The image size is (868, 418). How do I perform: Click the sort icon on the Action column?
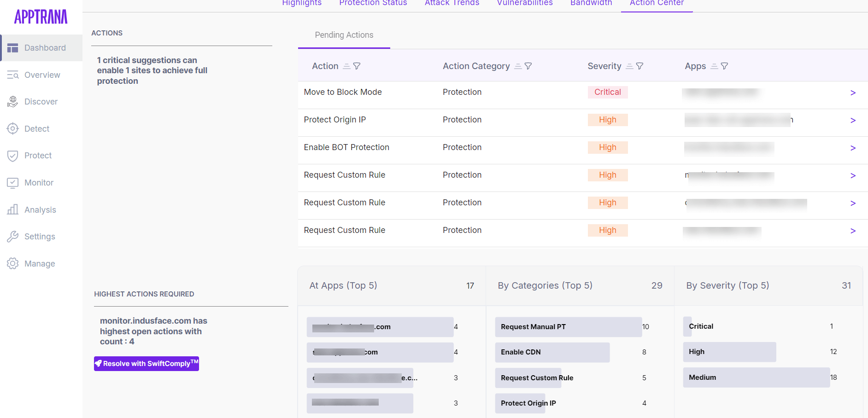[x=346, y=66]
